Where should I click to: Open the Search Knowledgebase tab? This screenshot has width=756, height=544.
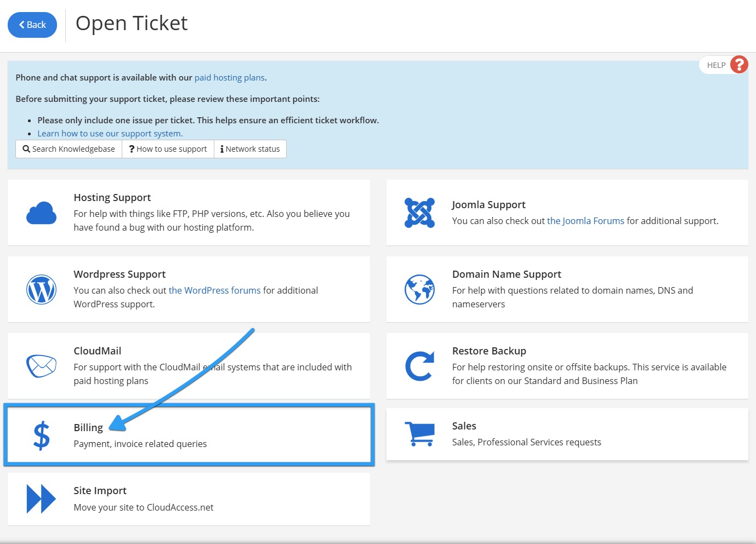tap(68, 148)
